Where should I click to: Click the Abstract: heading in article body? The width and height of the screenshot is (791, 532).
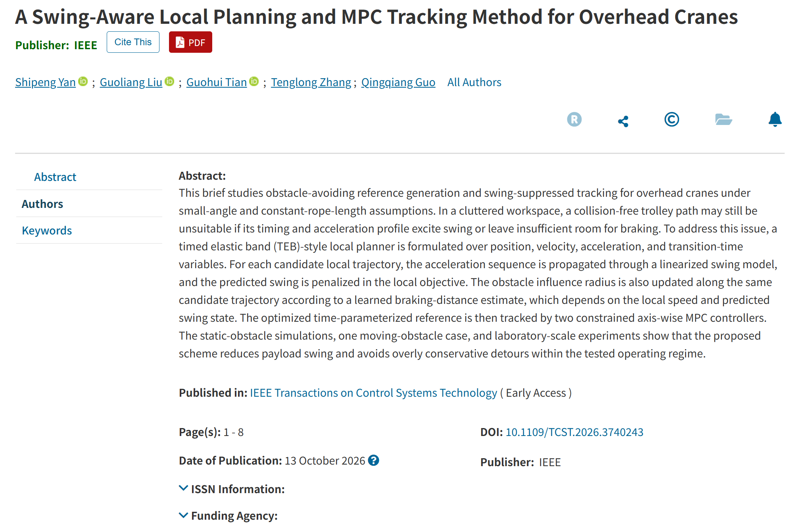202,176
